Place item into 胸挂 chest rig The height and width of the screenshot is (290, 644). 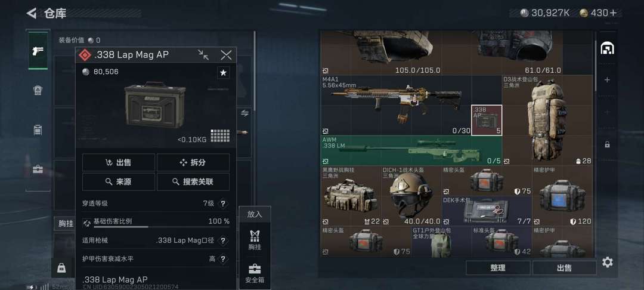255,240
